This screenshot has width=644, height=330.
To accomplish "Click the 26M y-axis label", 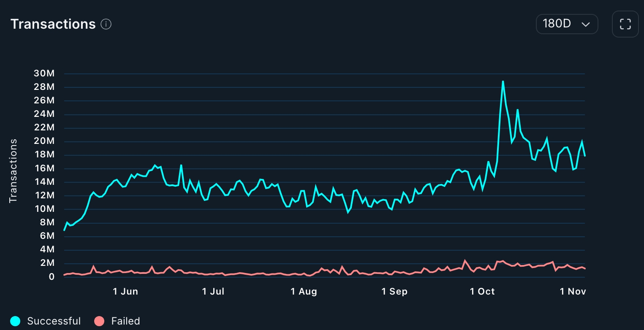I will [x=44, y=100].
